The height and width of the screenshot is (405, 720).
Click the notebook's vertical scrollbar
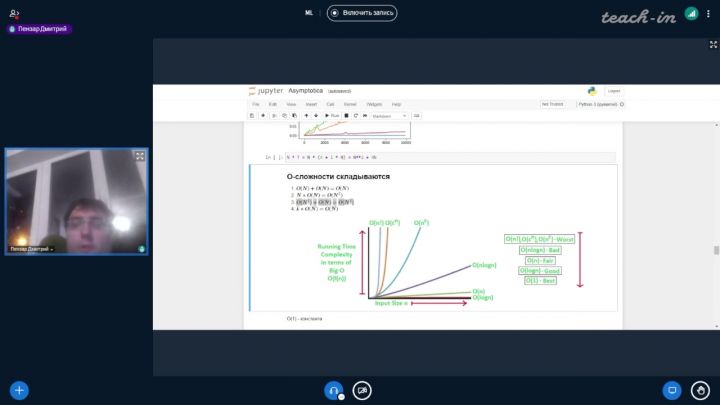(x=715, y=250)
